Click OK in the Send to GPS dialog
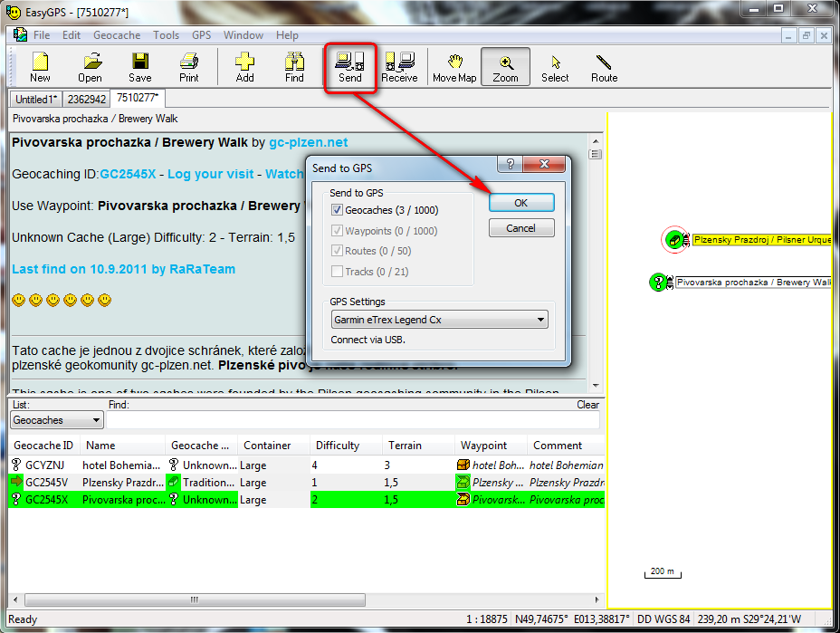 click(520, 203)
